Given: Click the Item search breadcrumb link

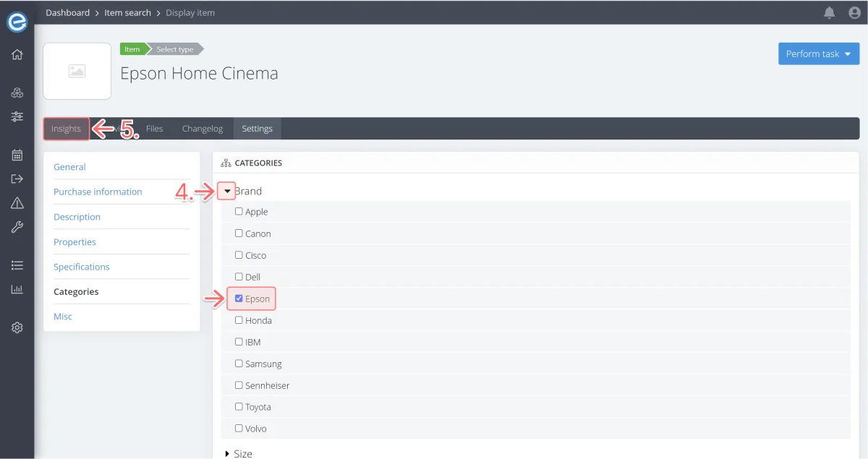Looking at the screenshot, I should click(x=127, y=12).
